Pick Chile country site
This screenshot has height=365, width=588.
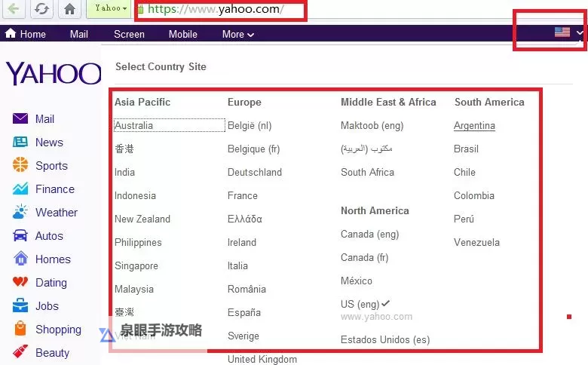(464, 172)
